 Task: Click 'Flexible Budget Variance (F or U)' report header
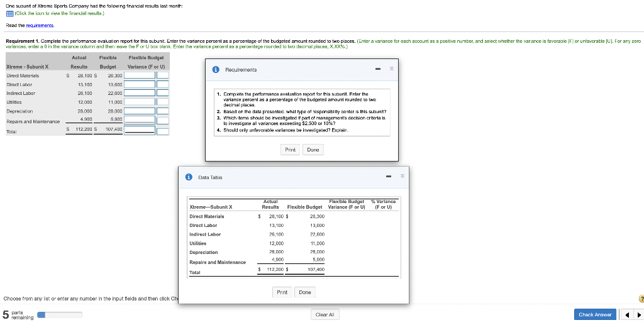click(146, 62)
